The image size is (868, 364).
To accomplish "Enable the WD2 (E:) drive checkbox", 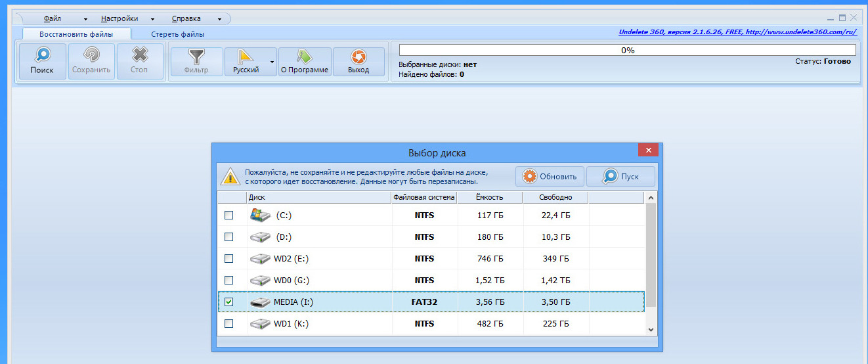I will pyautogui.click(x=228, y=258).
